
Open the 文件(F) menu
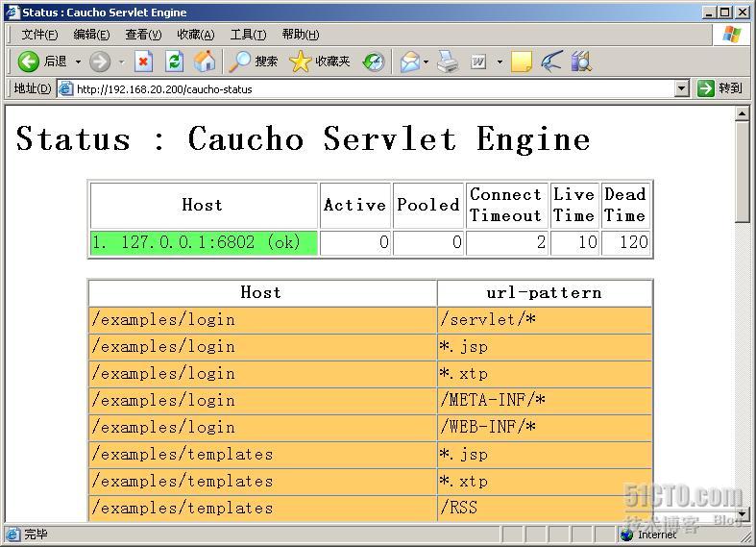pos(39,35)
